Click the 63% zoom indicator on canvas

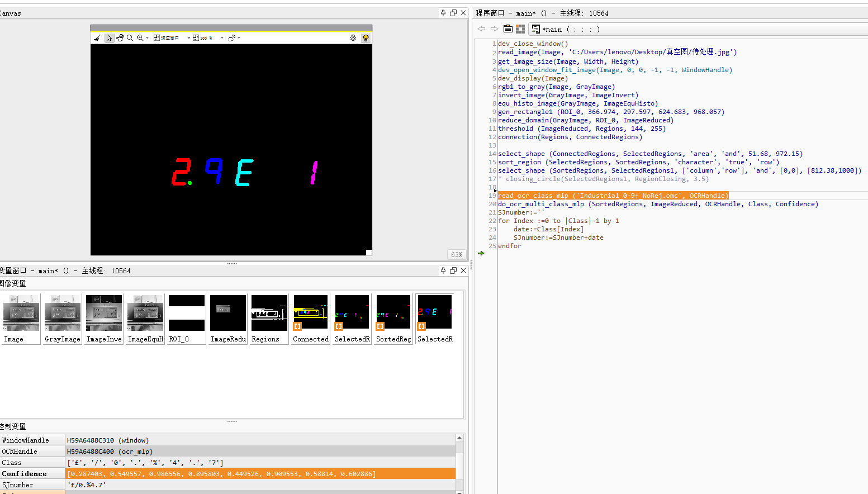point(457,255)
